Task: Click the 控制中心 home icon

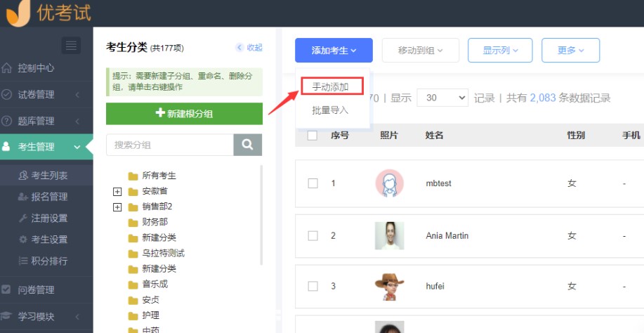Action: [6, 68]
